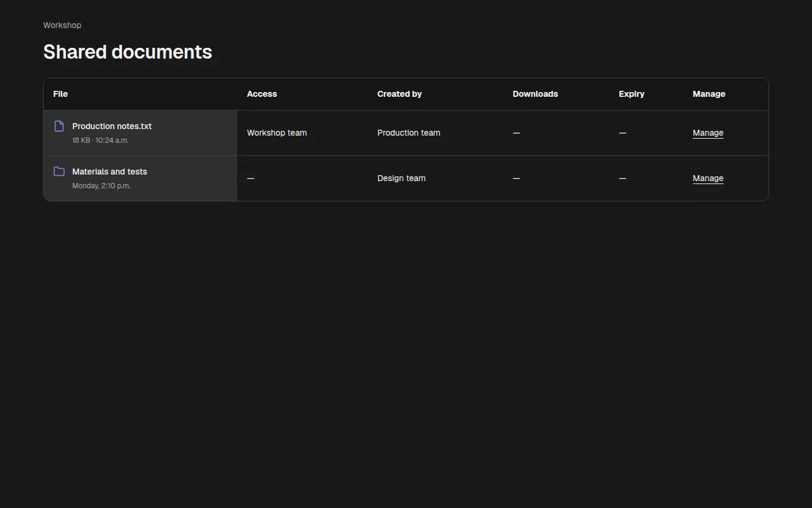This screenshot has height=508, width=812.
Task: Click the Manage column header
Action: [709, 94]
